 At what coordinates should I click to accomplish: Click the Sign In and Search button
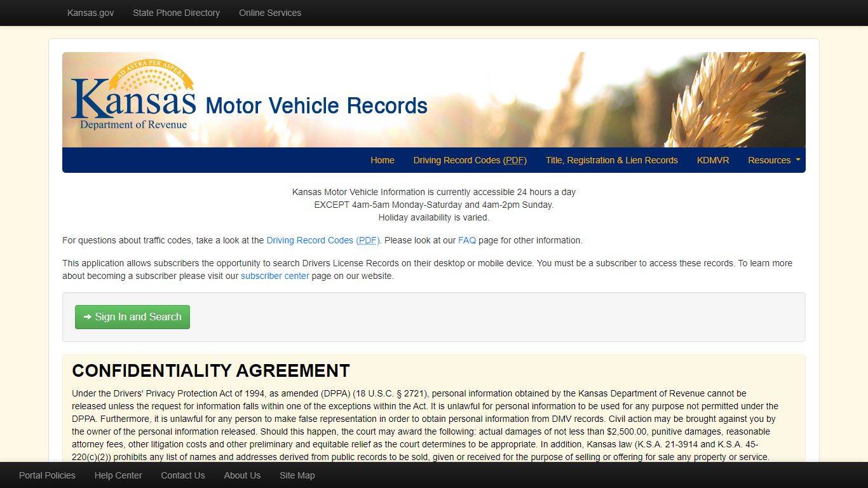132,317
